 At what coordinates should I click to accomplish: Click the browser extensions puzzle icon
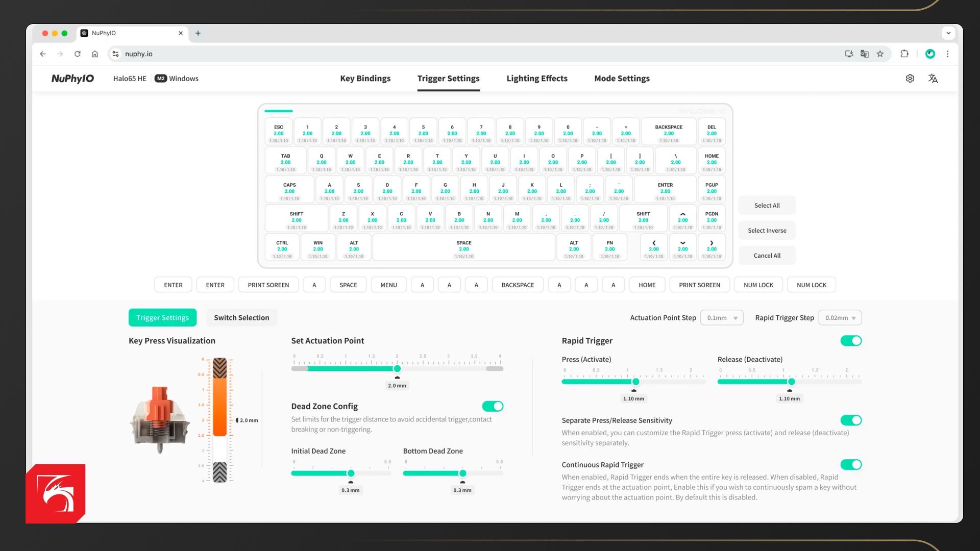904,54
